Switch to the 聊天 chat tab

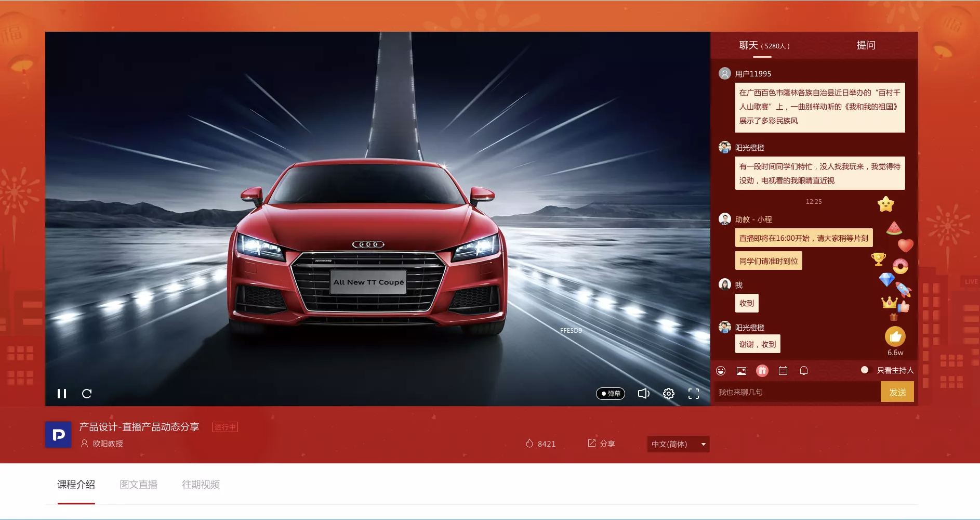coord(764,45)
